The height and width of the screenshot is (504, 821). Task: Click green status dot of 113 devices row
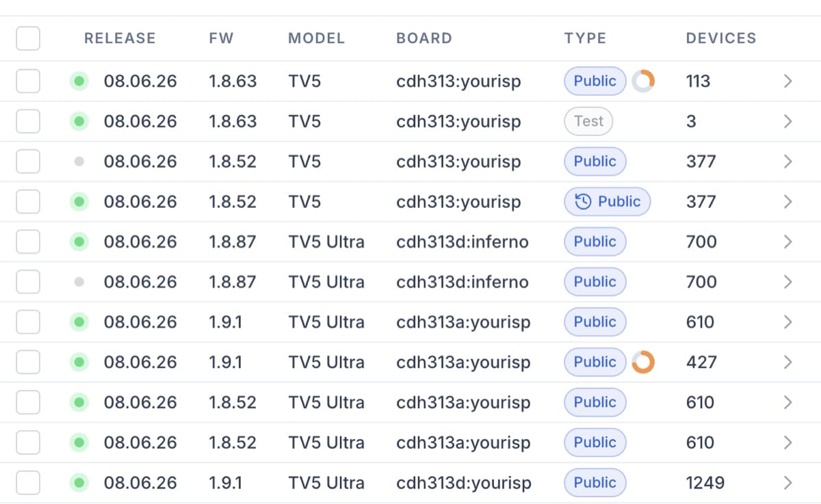[x=79, y=81]
